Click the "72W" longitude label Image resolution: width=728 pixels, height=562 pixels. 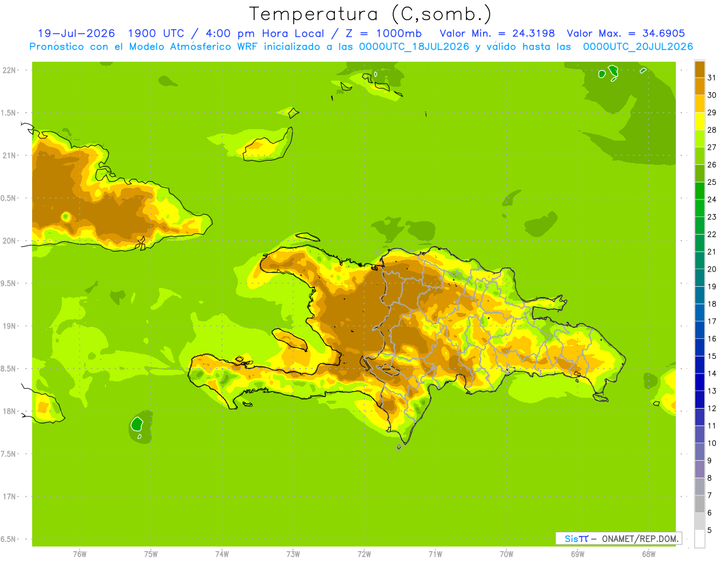(x=364, y=554)
